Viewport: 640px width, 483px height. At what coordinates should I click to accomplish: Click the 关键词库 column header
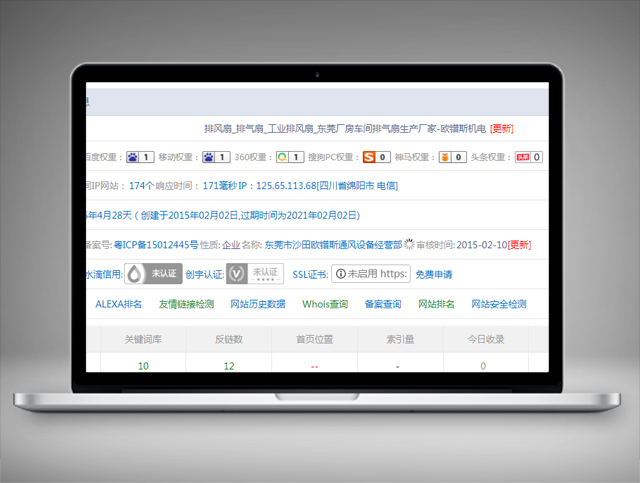(143, 339)
